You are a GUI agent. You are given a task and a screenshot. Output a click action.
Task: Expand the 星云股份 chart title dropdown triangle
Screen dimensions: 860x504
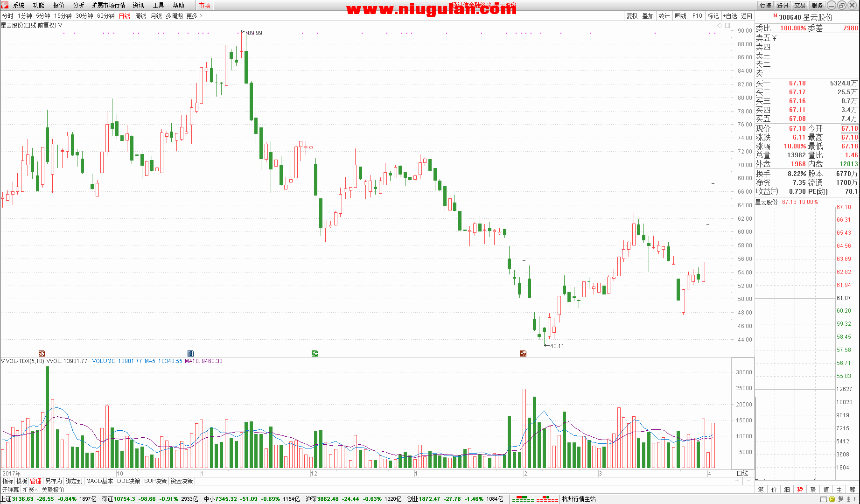click(x=60, y=25)
